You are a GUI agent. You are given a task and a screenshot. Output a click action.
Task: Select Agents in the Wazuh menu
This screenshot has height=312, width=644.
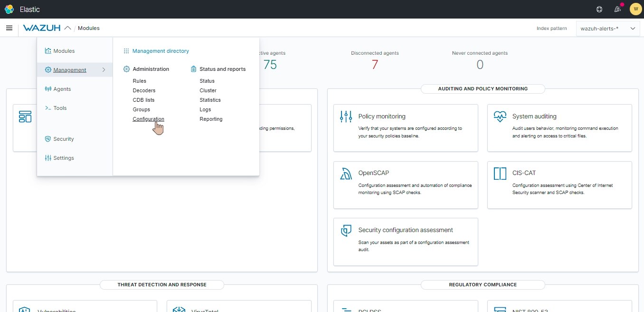(x=62, y=89)
